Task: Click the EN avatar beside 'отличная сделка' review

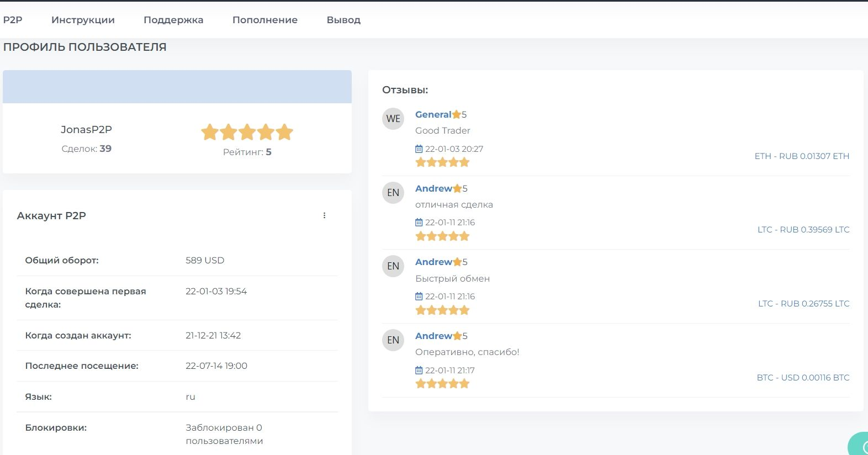Action: click(x=393, y=193)
